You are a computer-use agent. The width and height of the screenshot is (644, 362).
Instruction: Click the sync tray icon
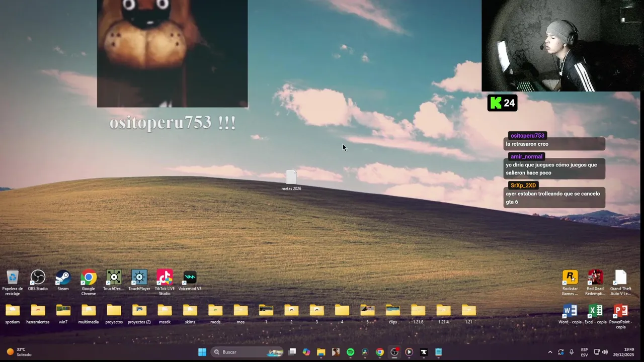point(560,352)
